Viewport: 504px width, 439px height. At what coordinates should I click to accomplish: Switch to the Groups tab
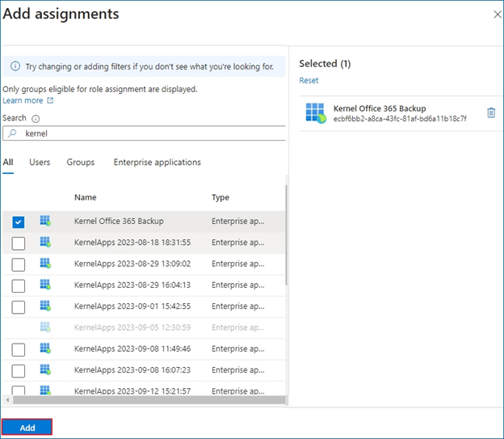80,163
